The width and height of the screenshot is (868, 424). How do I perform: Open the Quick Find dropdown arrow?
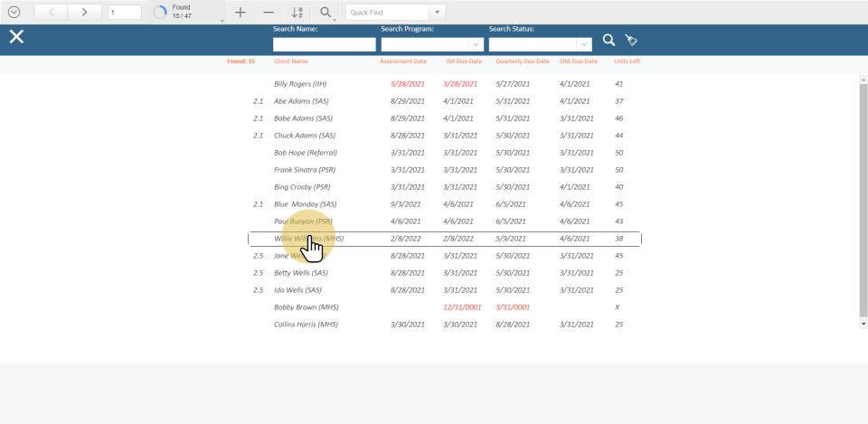pyautogui.click(x=438, y=13)
